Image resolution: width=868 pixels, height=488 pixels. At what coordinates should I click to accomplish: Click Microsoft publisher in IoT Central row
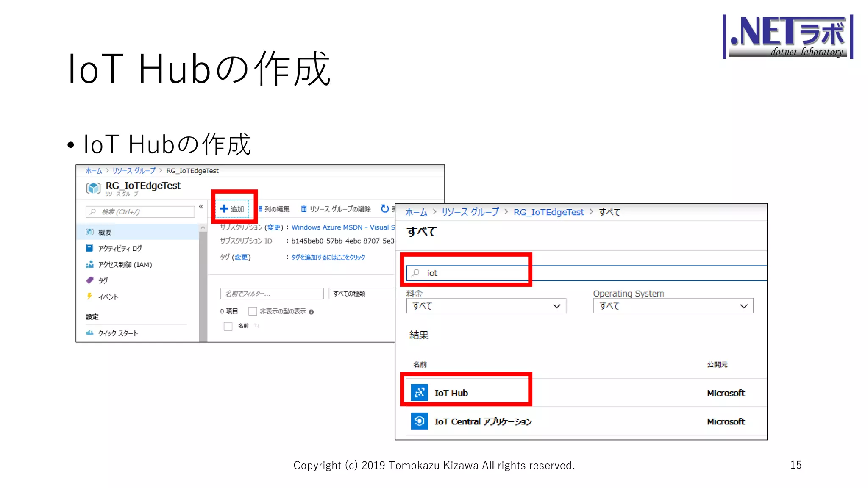point(726,421)
